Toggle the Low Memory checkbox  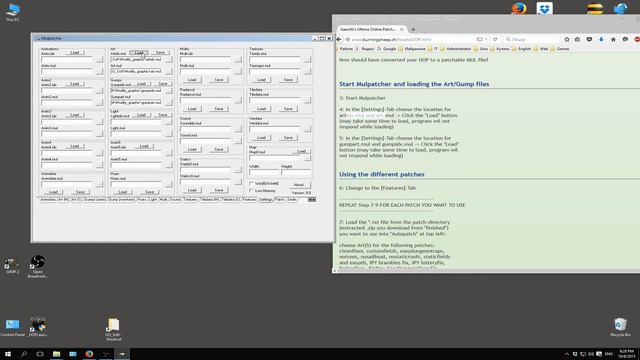(251, 191)
